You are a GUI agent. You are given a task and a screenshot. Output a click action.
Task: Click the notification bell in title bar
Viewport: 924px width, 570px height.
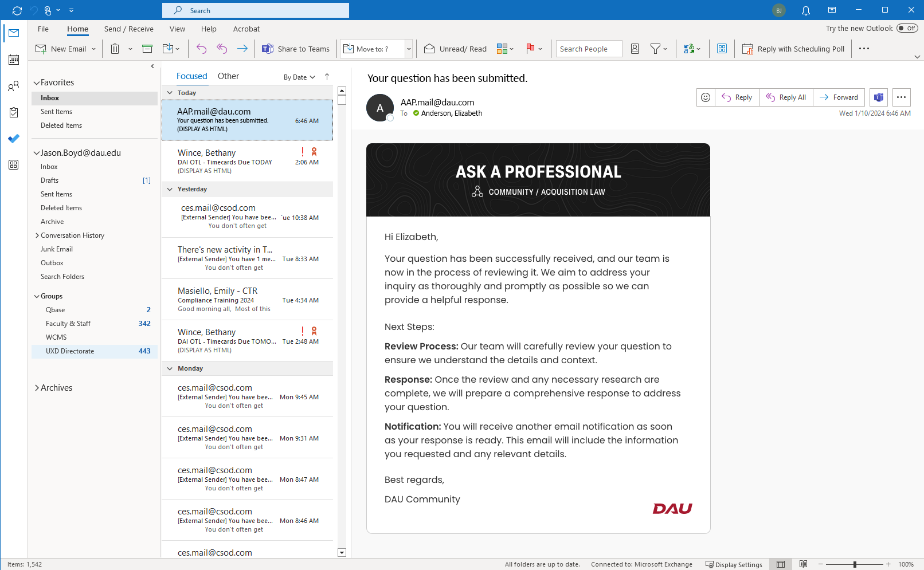coord(806,10)
